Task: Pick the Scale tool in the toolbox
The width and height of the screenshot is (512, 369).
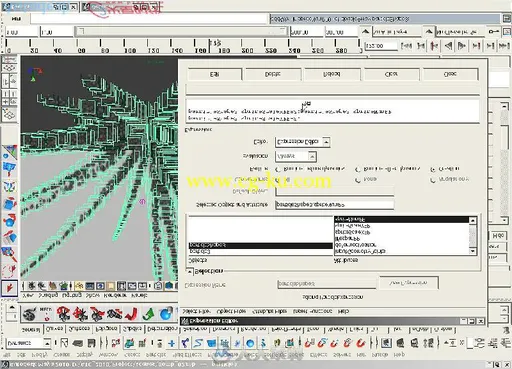Action: click(9, 203)
